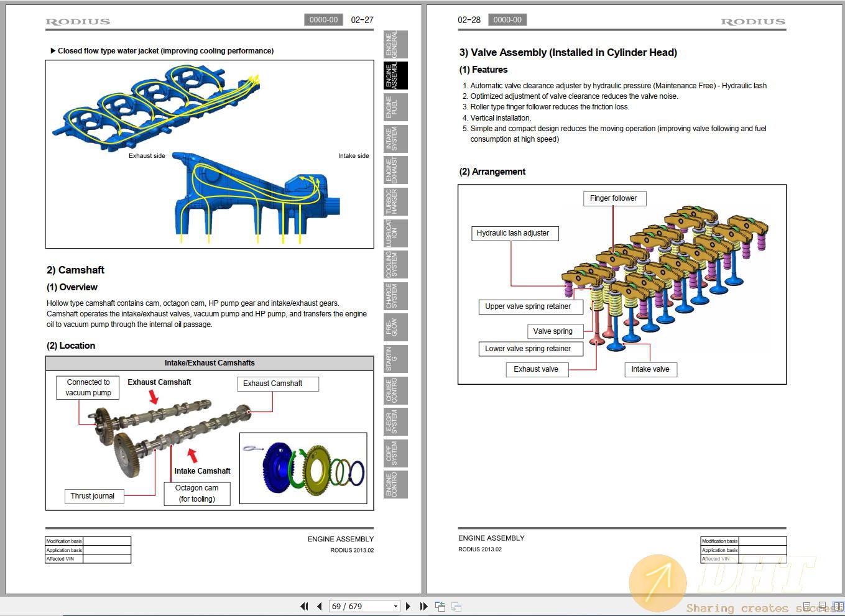
Task: Click the '02-27' page number on left page
Action: point(362,20)
